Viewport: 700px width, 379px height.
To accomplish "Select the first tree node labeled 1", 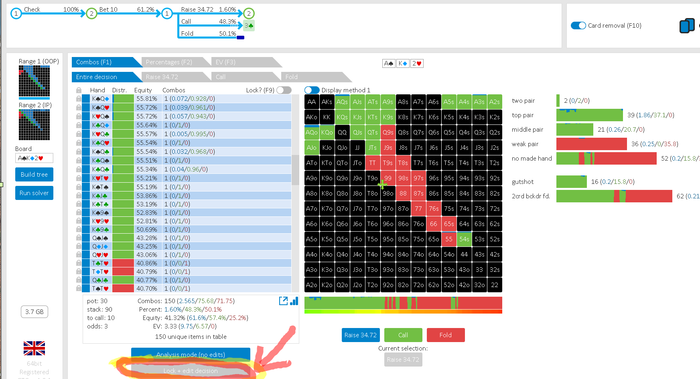I will click(16, 14).
